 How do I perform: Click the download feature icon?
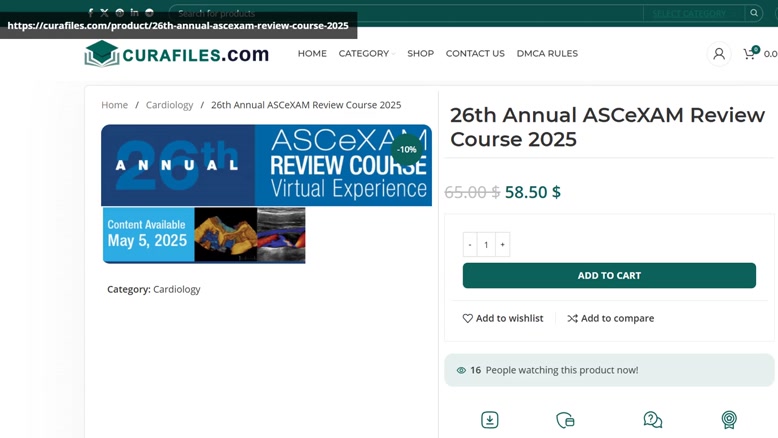pos(490,420)
